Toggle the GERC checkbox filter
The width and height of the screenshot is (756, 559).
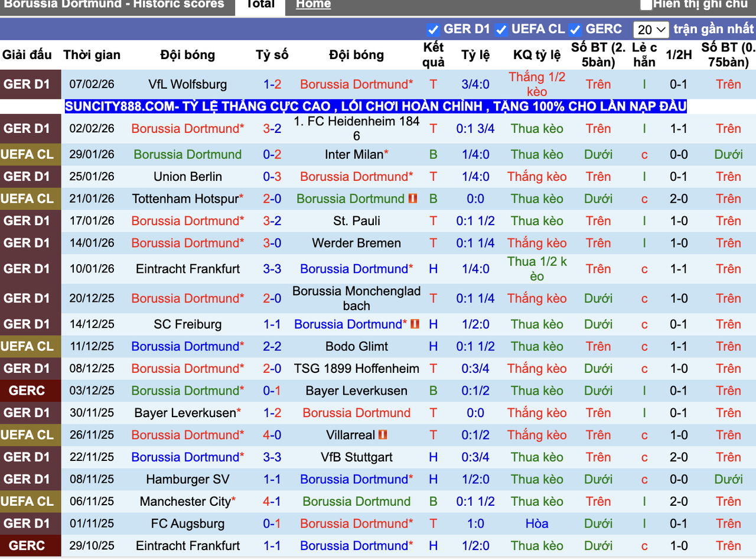pos(576,30)
